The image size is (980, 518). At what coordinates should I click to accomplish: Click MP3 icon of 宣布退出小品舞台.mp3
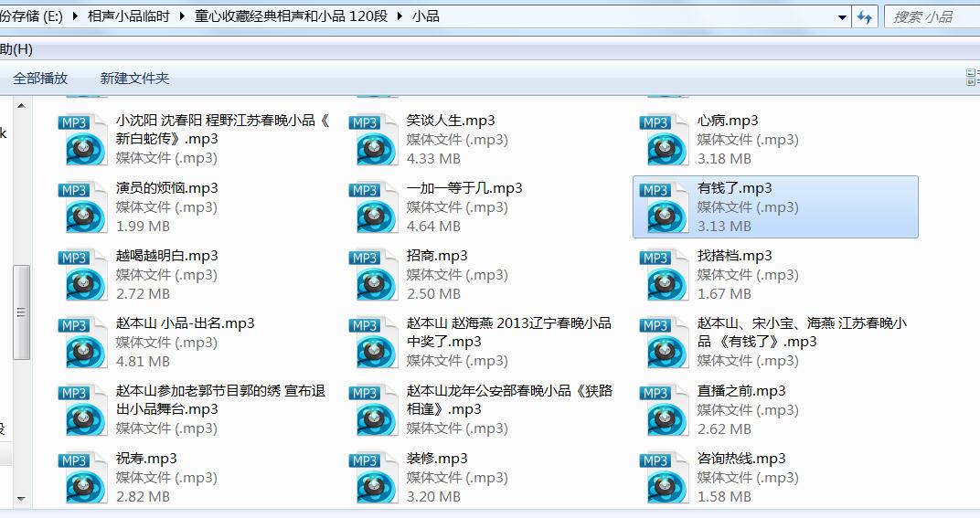coord(82,409)
